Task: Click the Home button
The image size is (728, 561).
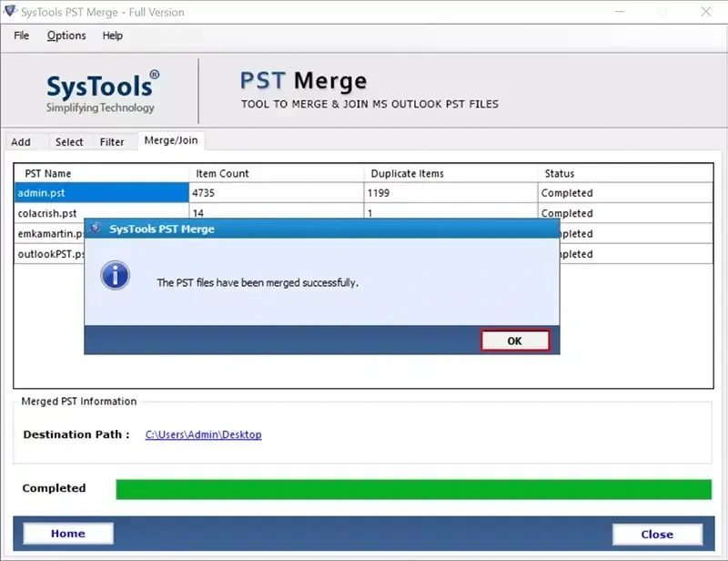Action: pyautogui.click(x=68, y=533)
